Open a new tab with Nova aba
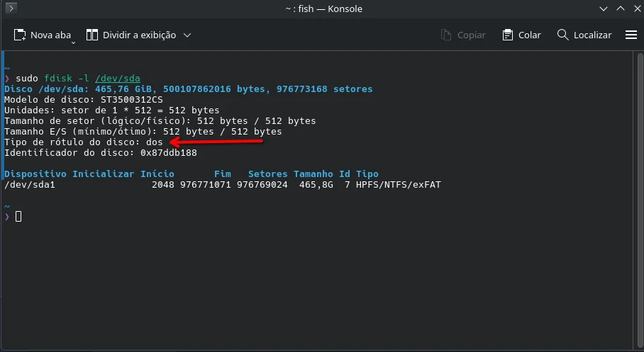Screen dimensions: 644x352 (x=42, y=35)
